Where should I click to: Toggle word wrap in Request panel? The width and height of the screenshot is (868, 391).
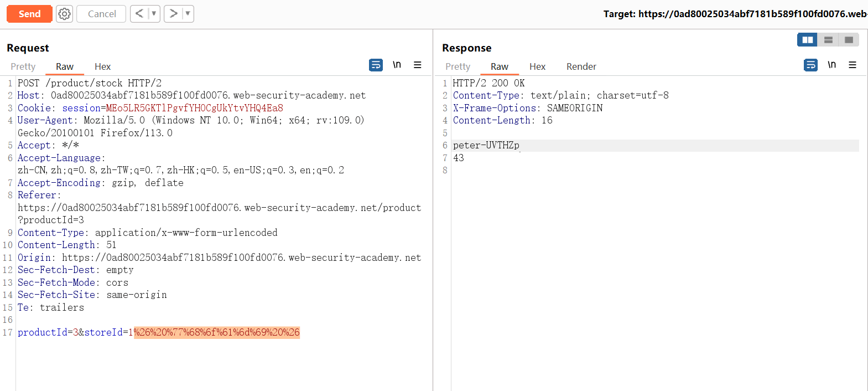(376, 65)
